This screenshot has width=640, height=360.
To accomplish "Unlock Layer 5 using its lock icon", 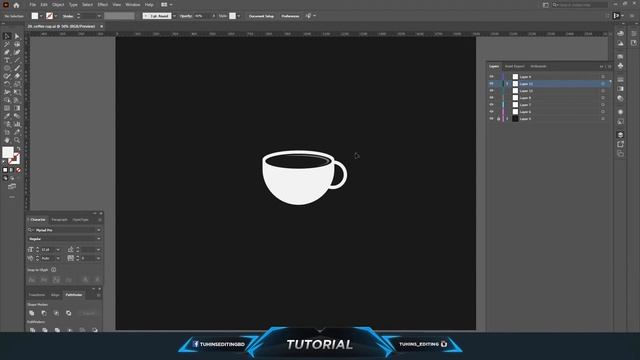I will [x=498, y=118].
